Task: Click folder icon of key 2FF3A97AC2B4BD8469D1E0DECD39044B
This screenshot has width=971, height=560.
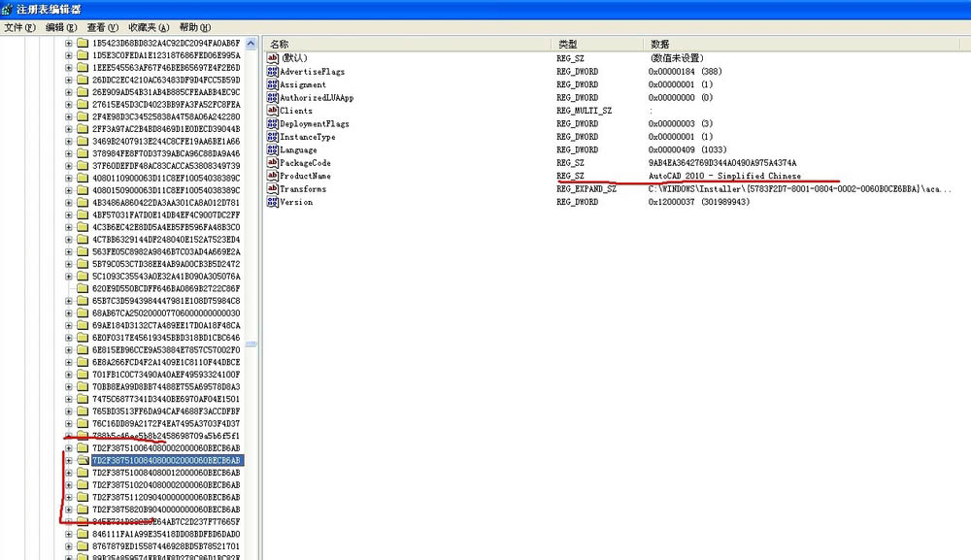Action: click(x=83, y=129)
